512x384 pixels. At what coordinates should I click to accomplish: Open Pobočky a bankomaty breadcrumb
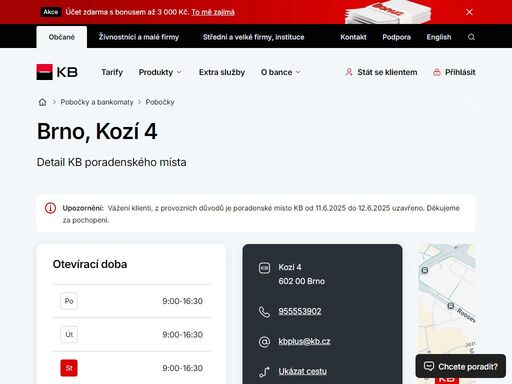(97, 102)
